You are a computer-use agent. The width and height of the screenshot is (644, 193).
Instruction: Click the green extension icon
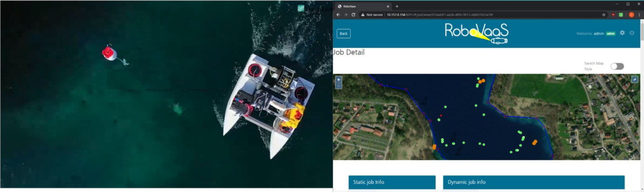tap(621, 15)
